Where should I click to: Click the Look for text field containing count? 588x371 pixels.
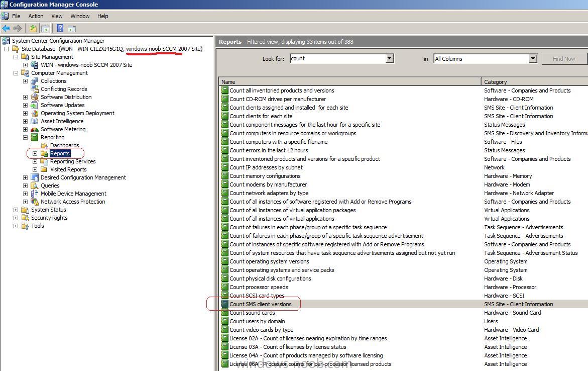click(x=338, y=58)
